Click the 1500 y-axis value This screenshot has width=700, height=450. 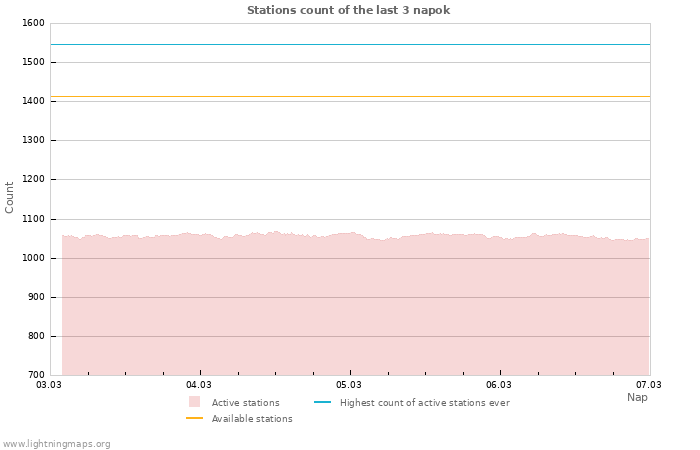tap(33, 62)
